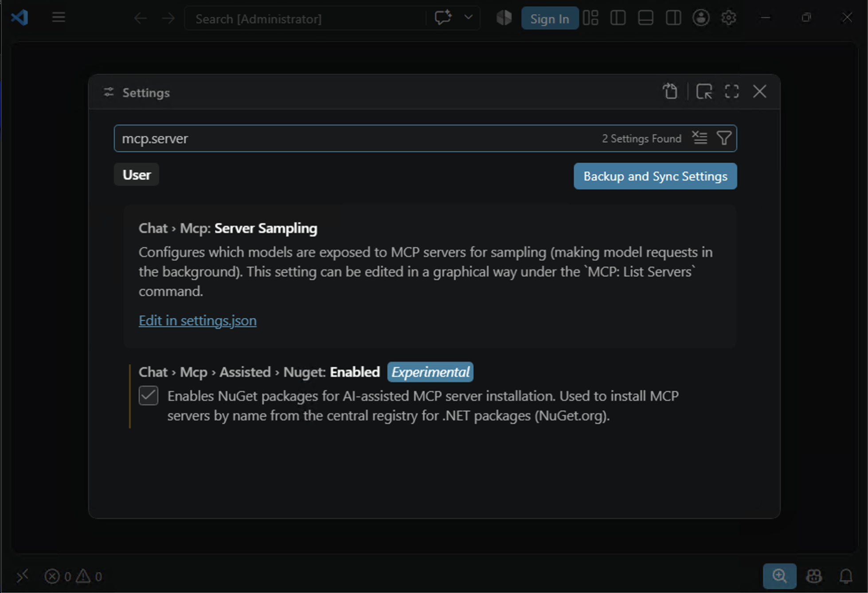Go back with the left arrow
Screen dimensions: 868x593
[141, 18]
